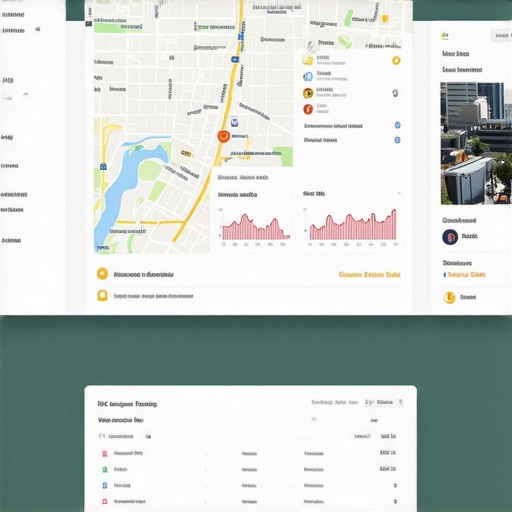The image size is (512, 512).
Task: Click the lower blue circle icon under the list
Action: 397,140
